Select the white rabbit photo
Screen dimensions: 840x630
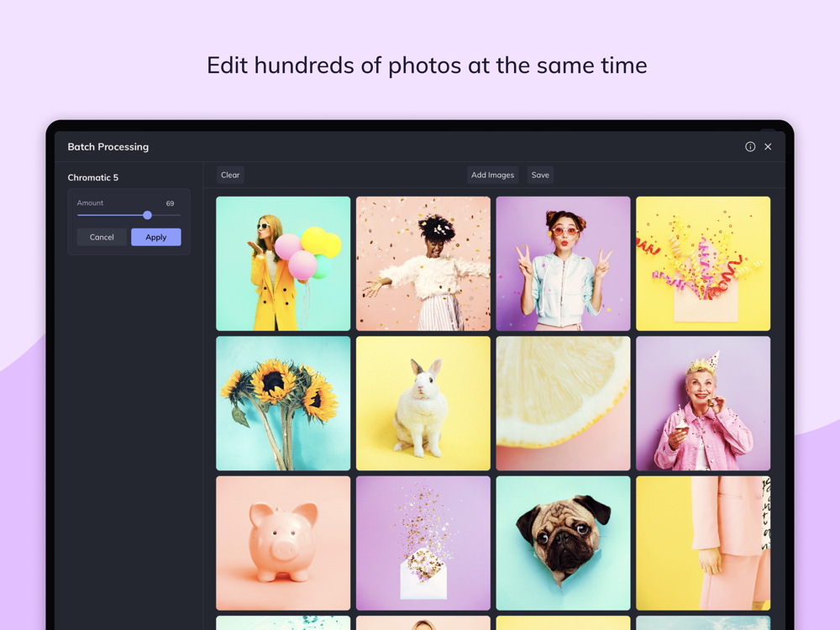click(x=423, y=403)
